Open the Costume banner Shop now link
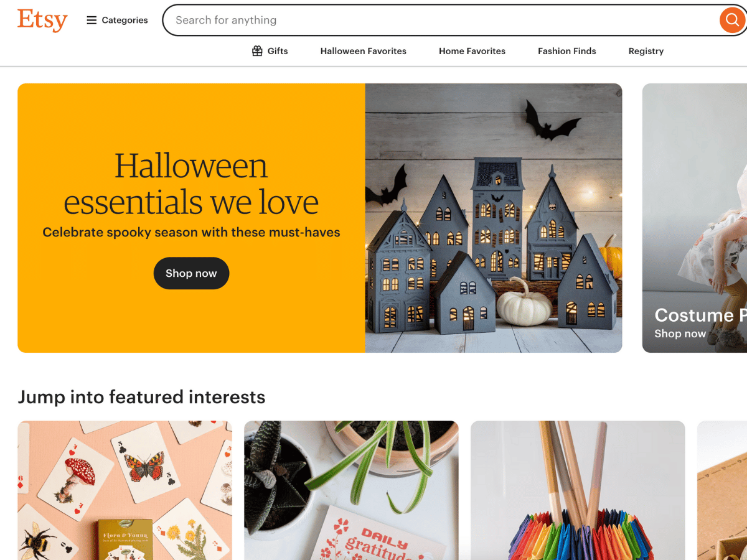 [x=680, y=334]
